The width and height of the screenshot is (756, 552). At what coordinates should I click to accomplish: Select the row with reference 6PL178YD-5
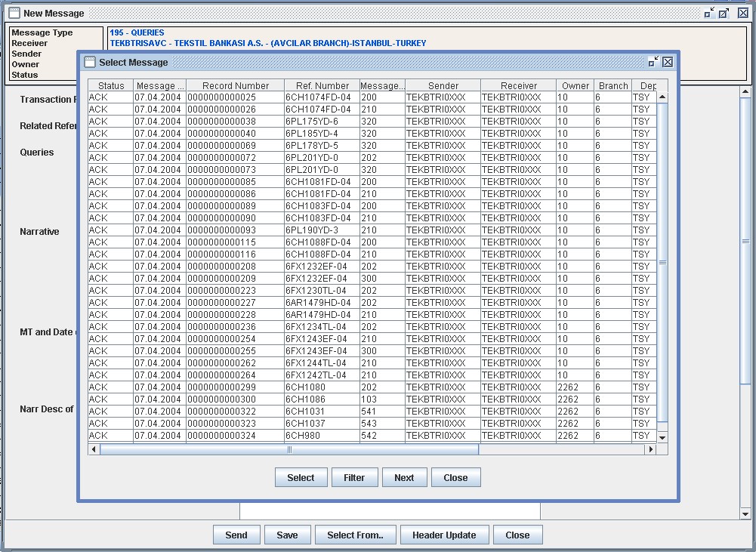pos(372,146)
